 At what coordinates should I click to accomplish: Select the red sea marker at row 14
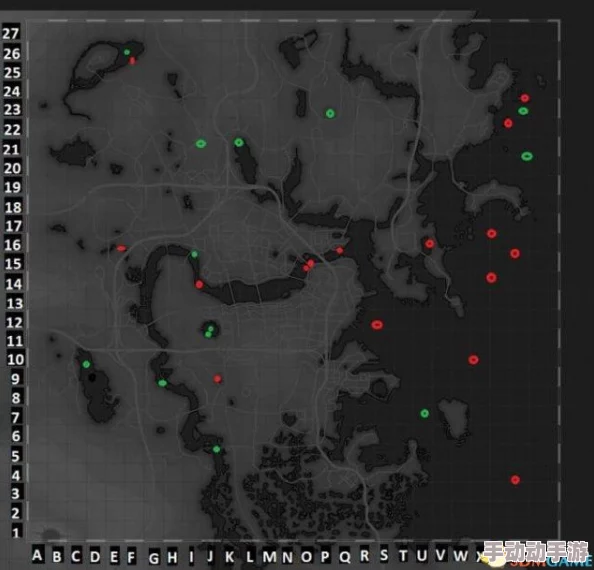[x=491, y=278]
